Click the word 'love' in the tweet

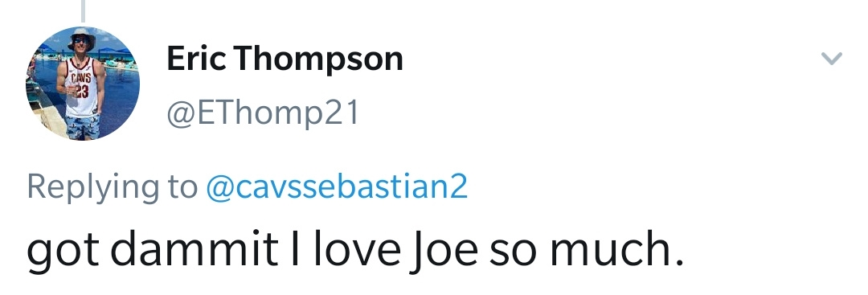pyautogui.click(x=358, y=248)
